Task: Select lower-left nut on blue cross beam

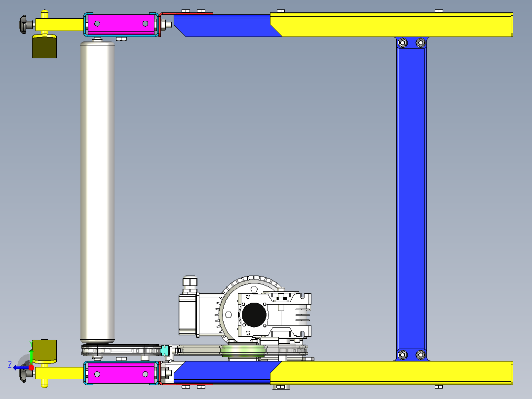Action: click(x=402, y=355)
